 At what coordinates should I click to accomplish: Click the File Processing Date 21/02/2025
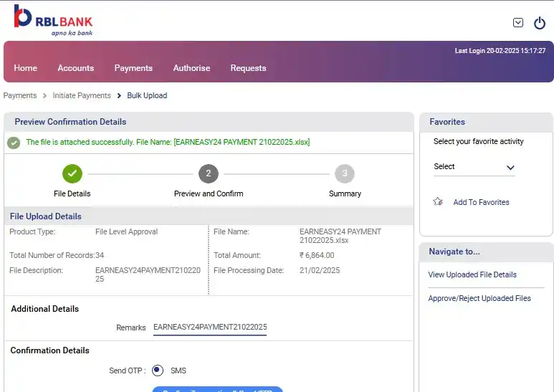tap(320, 270)
